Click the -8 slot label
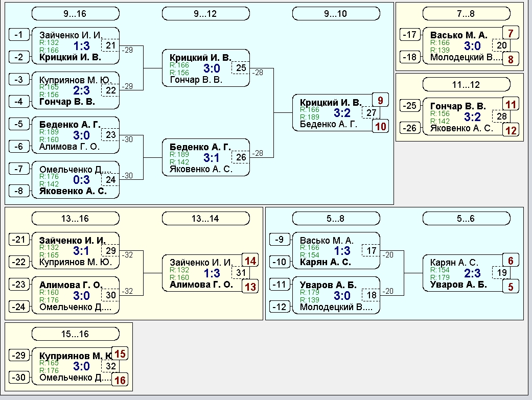Viewport: 532px width, 400px height. click(x=19, y=191)
